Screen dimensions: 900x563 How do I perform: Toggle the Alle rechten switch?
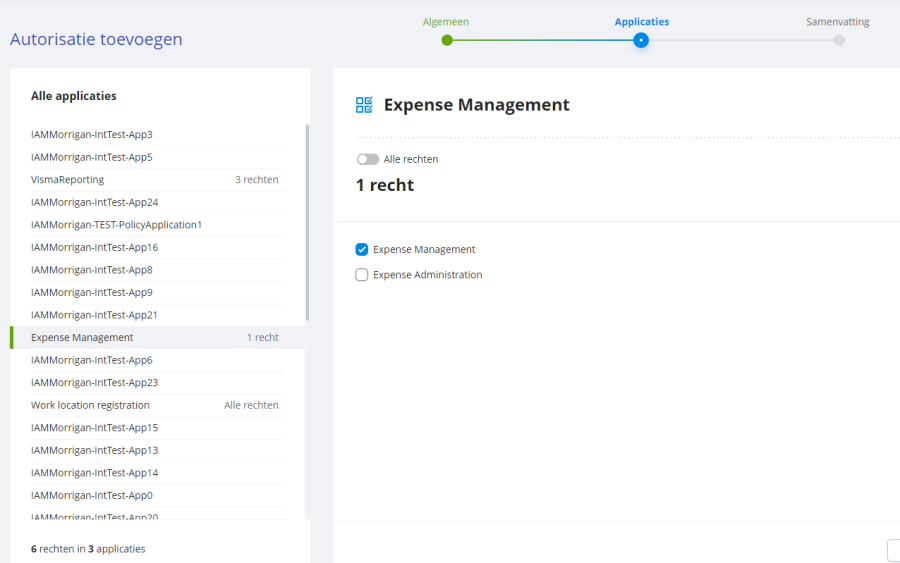(x=367, y=159)
